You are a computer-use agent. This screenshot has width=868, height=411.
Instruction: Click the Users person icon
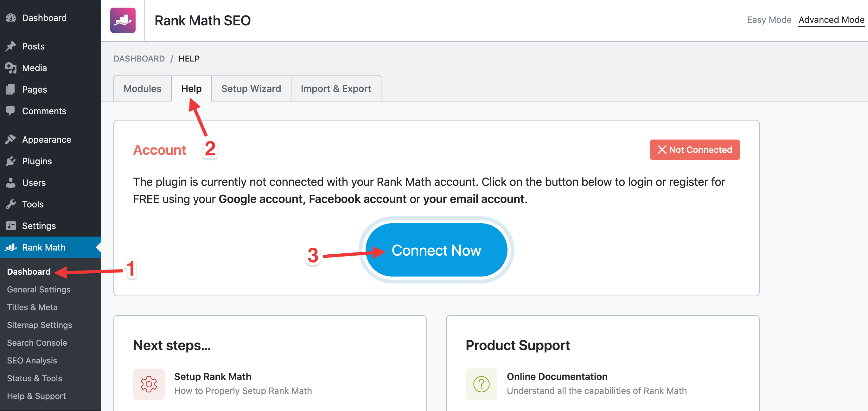click(11, 182)
